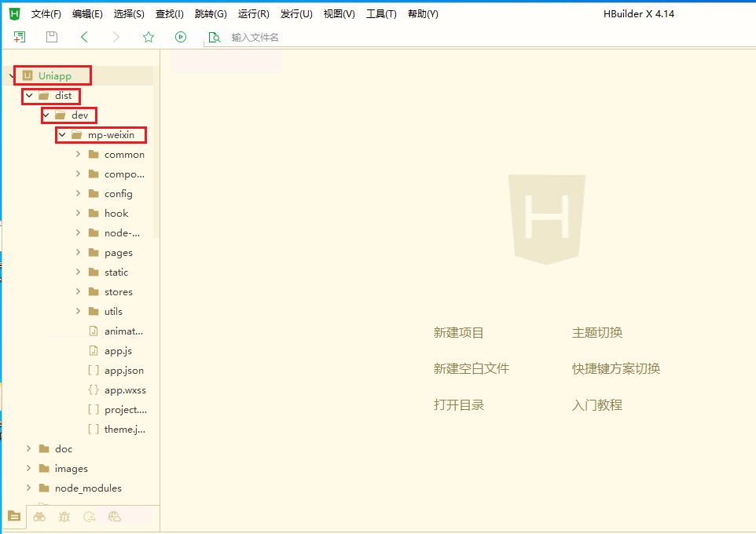
Task: Open the 编辑(E) menu
Action: pos(87,14)
